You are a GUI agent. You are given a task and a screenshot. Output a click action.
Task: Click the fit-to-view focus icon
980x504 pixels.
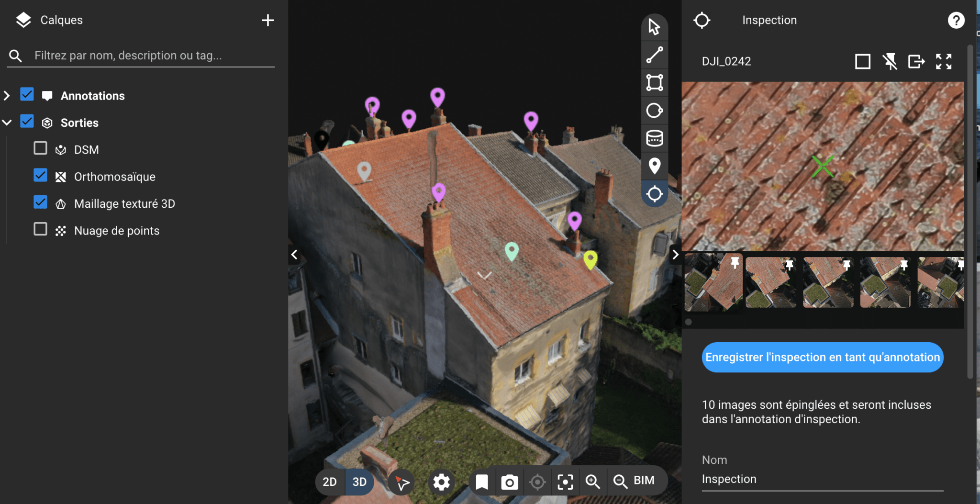(x=565, y=482)
